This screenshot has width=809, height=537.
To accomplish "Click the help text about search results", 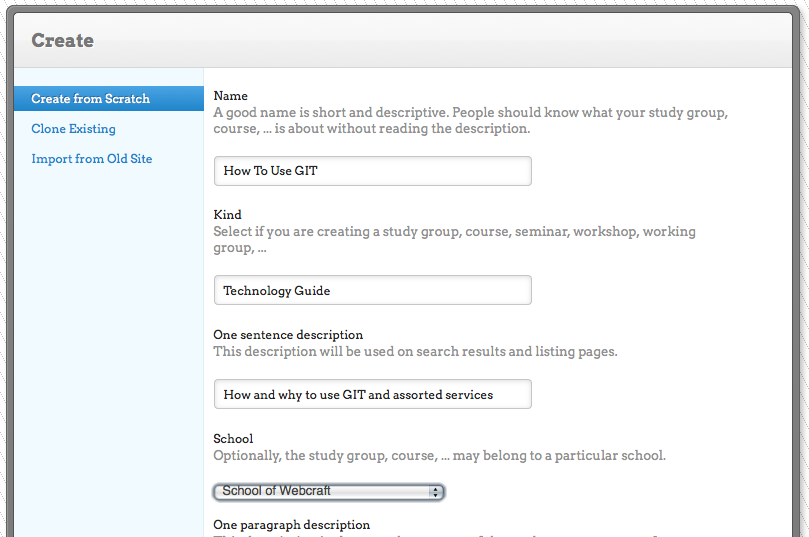I will pos(415,352).
